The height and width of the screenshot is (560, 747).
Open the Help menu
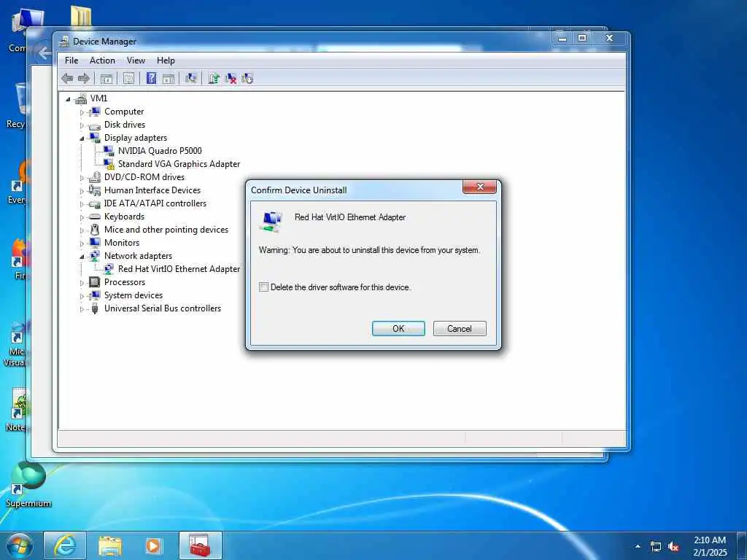pyautogui.click(x=166, y=61)
